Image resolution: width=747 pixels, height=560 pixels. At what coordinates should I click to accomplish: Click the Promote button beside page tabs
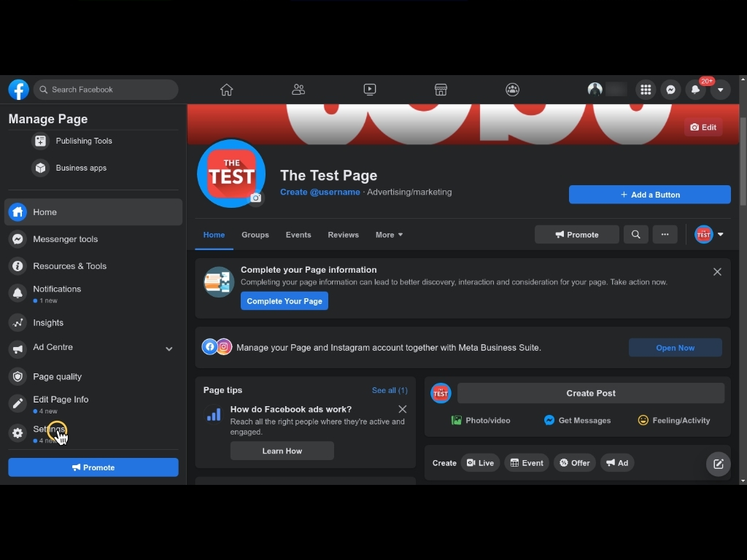pyautogui.click(x=577, y=234)
